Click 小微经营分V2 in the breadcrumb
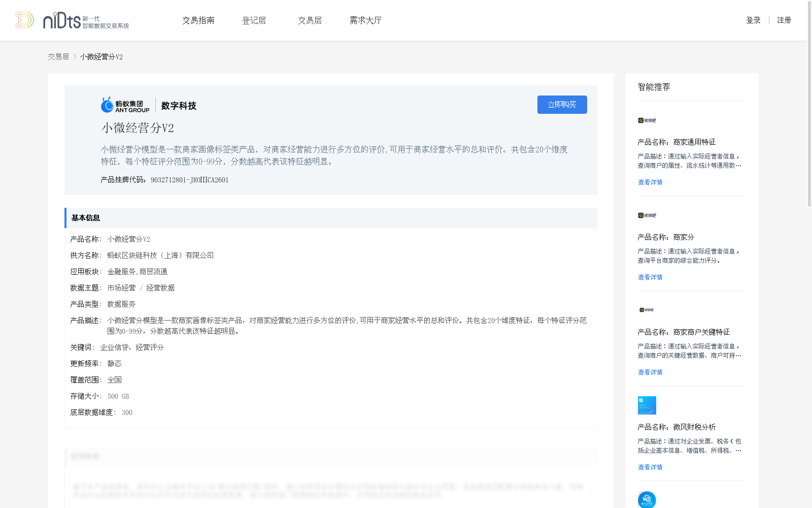 (101, 57)
